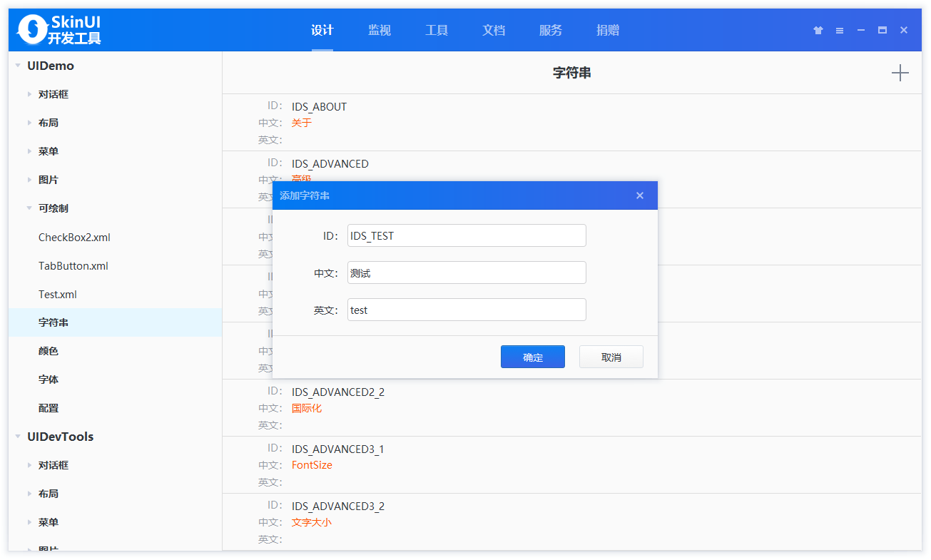Expand 布局 under UIDemo
Viewport: 931px width, 560px height.
pos(29,123)
